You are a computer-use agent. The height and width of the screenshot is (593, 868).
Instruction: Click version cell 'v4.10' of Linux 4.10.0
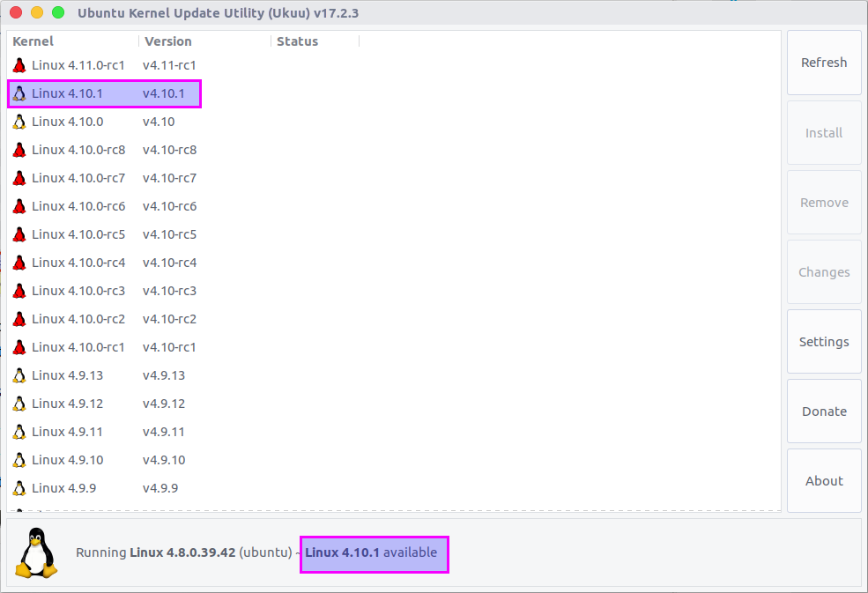coord(159,122)
